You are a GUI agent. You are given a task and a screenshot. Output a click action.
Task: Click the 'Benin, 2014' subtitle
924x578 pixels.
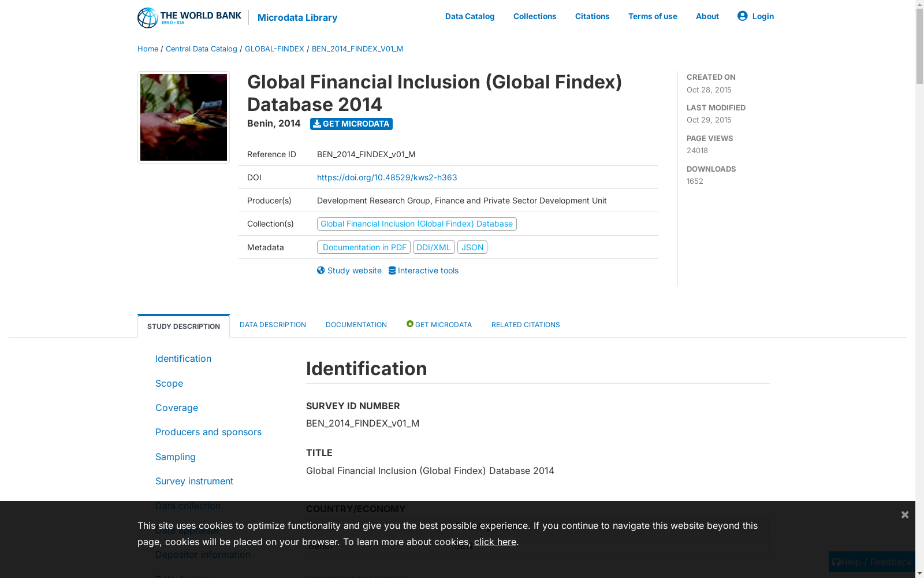click(x=274, y=123)
